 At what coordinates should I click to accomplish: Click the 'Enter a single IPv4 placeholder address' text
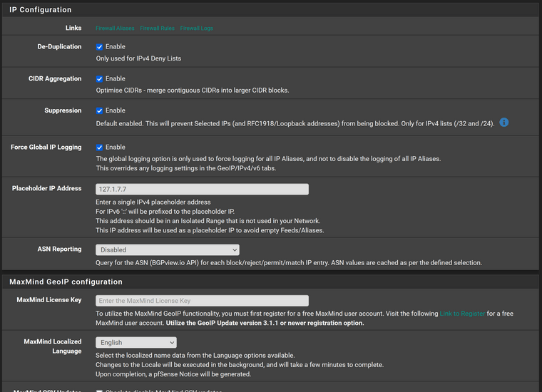[153, 202]
